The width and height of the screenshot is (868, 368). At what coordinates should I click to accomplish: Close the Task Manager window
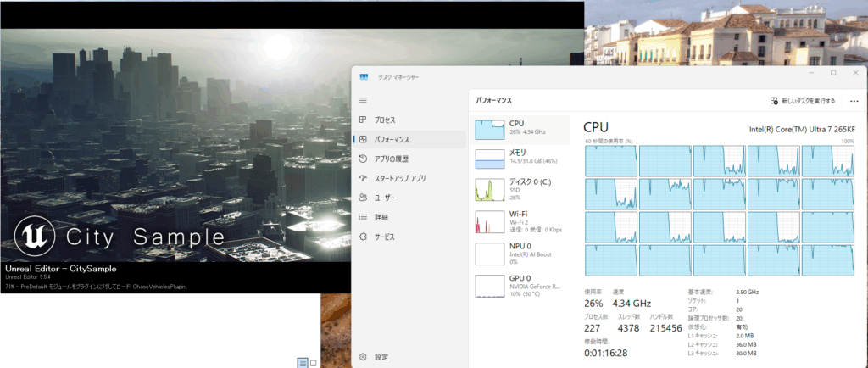point(855,72)
